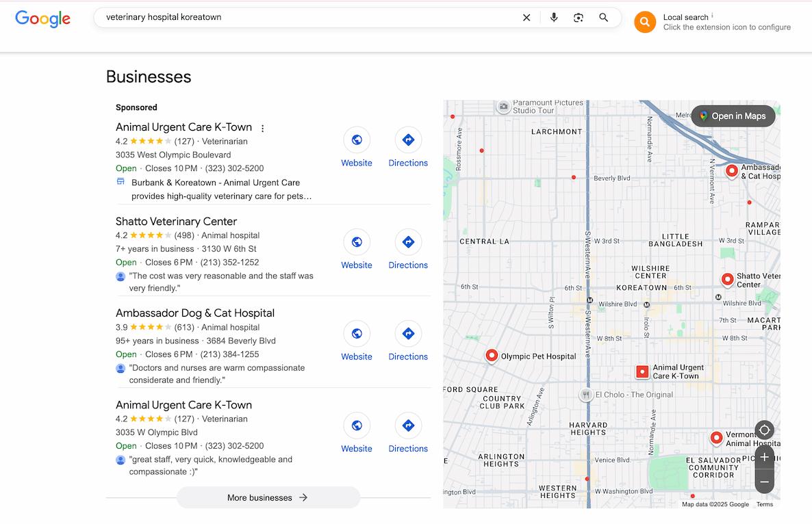Open Website icon for sponsored Animal Urgent Care K-Town
Screen dimensions: 812x524
pyautogui.click(x=357, y=140)
